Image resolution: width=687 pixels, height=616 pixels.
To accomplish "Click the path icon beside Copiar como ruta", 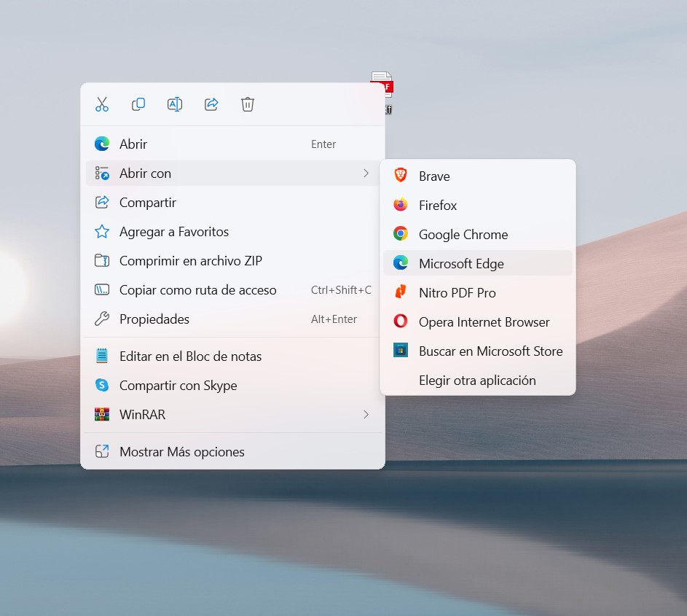I will click(102, 290).
